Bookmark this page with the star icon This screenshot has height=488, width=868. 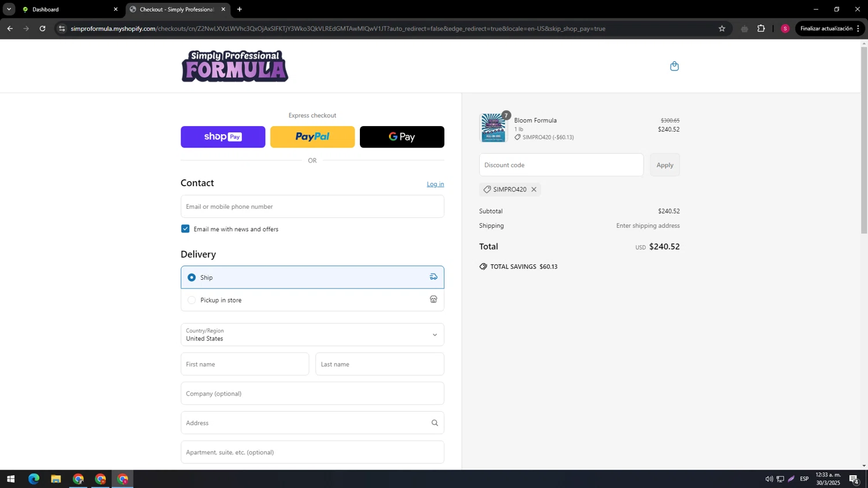[x=722, y=28]
